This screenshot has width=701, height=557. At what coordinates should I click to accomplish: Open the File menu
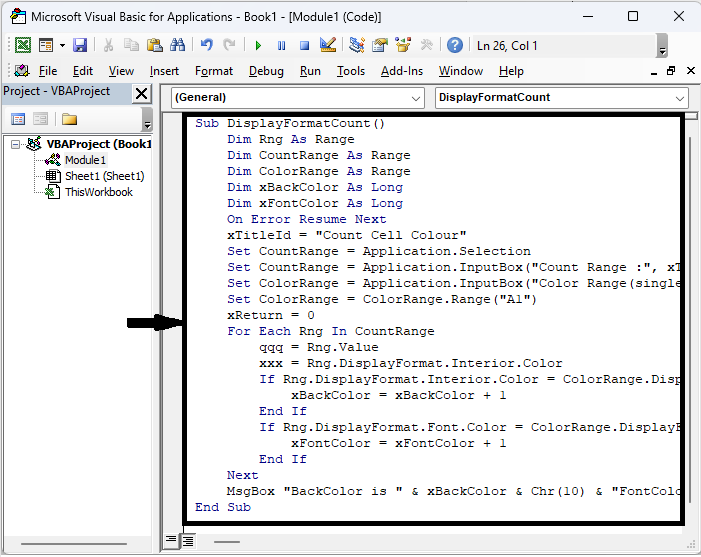[48, 71]
